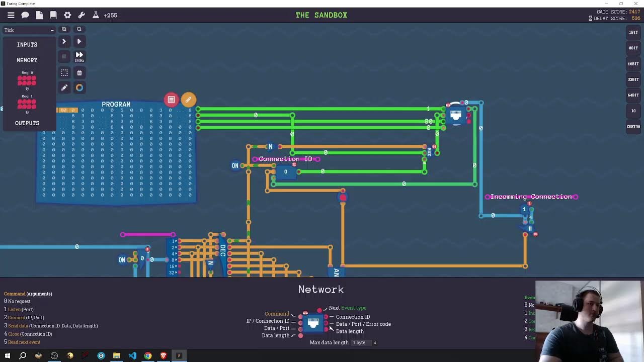
Task: Open settings gear icon in top bar
Action: point(67,15)
